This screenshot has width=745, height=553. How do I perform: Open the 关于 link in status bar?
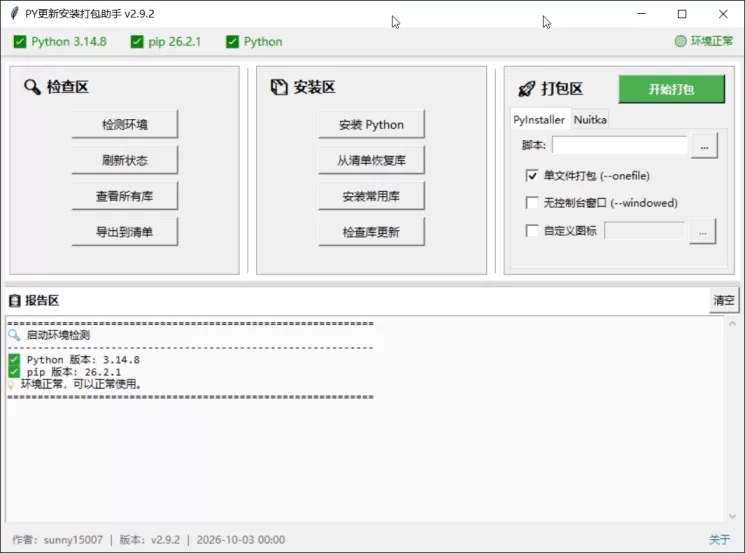click(x=719, y=540)
